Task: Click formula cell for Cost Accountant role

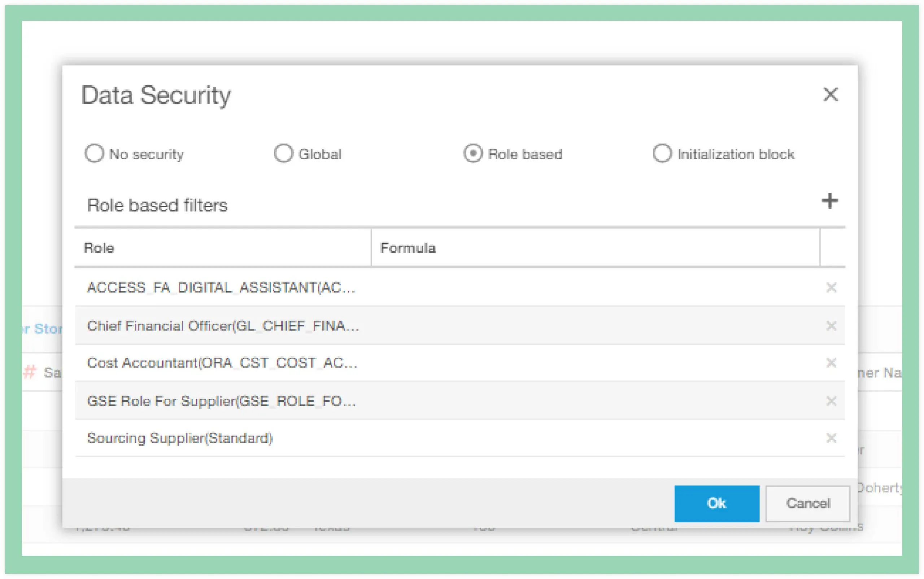Action: 594,362
